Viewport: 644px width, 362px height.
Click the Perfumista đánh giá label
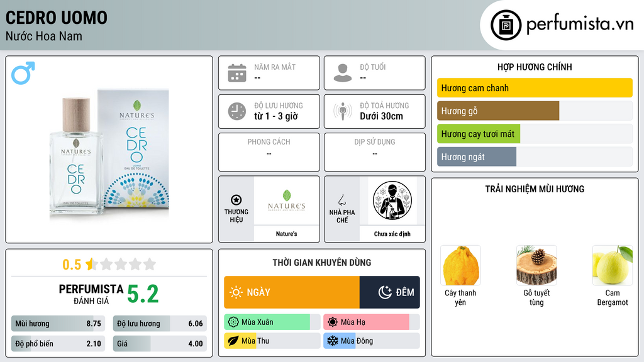coord(91,294)
